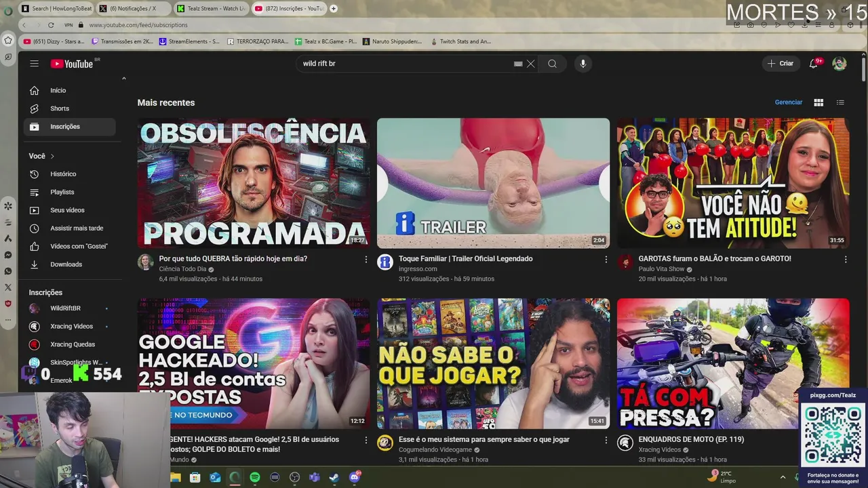Open options for Toque Familiar trailer
This screenshot has height=488, width=868.
pyautogui.click(x=606, y=260)
